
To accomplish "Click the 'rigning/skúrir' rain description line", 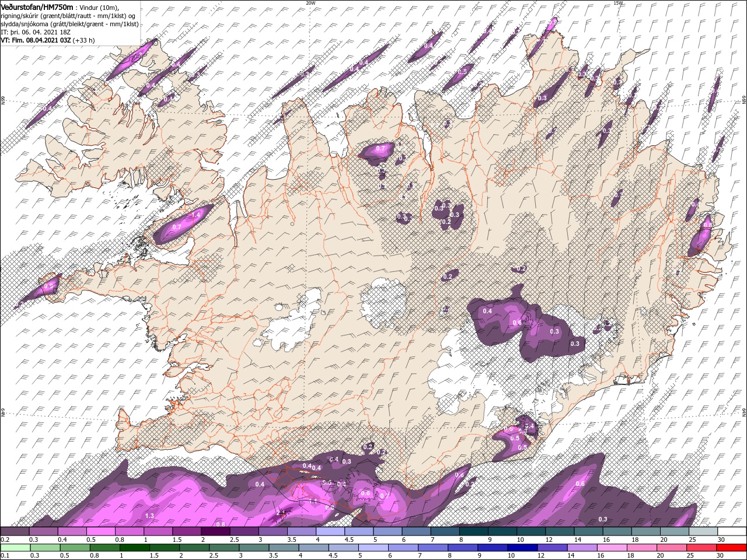I will 68,16.
